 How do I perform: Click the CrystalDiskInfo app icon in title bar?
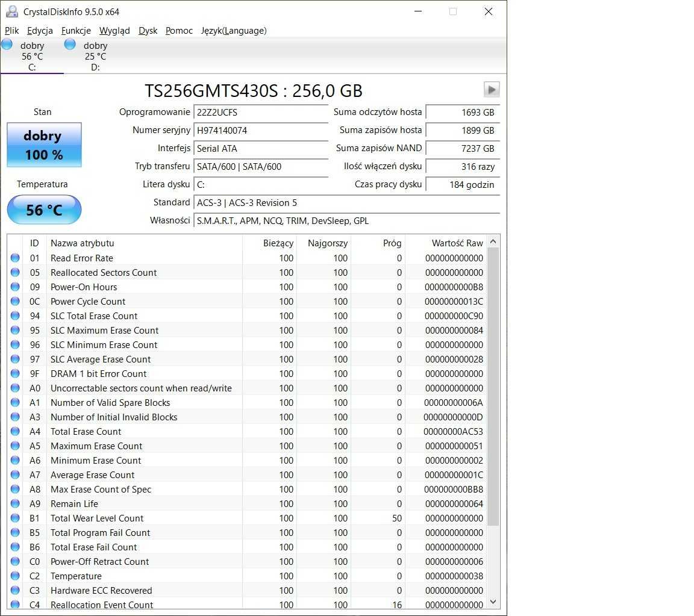tap(12, 11)
